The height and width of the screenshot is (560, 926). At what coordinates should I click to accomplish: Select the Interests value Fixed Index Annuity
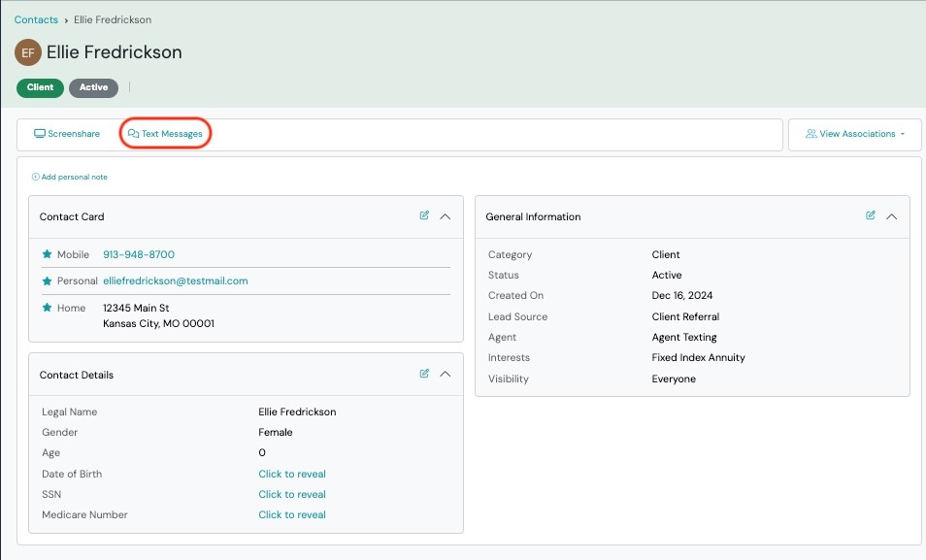click(699, 357)
